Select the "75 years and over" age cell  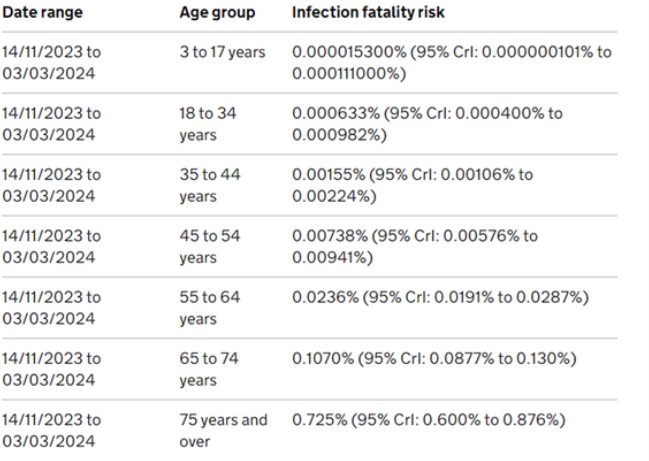[x=223, y=430]
